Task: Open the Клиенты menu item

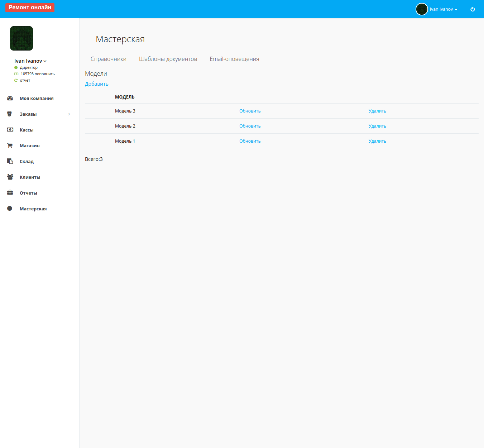Action: point(30,177)
